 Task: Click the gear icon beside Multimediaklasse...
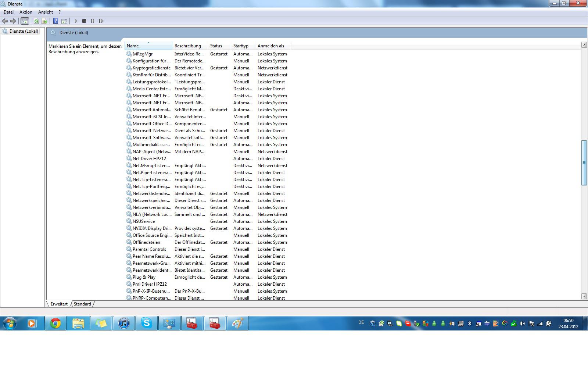(x=129, y=145)
